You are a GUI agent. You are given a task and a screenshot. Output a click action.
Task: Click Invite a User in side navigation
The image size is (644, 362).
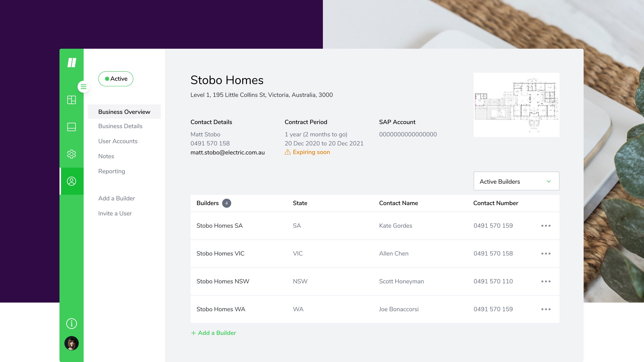(115, 213)
